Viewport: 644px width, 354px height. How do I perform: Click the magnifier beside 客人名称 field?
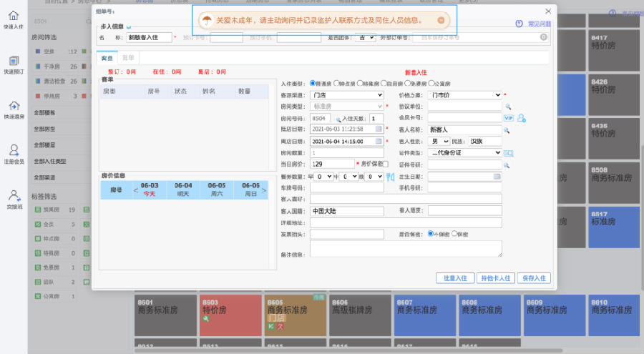[x=507, y=130]
